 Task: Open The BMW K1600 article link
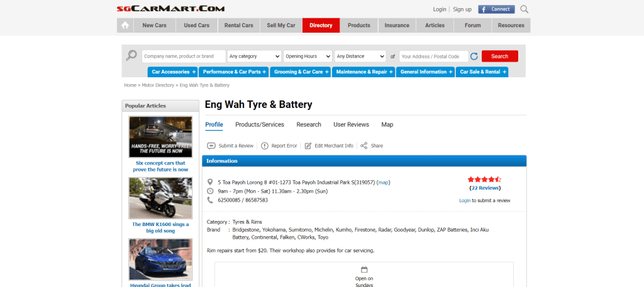coord(160,227)
